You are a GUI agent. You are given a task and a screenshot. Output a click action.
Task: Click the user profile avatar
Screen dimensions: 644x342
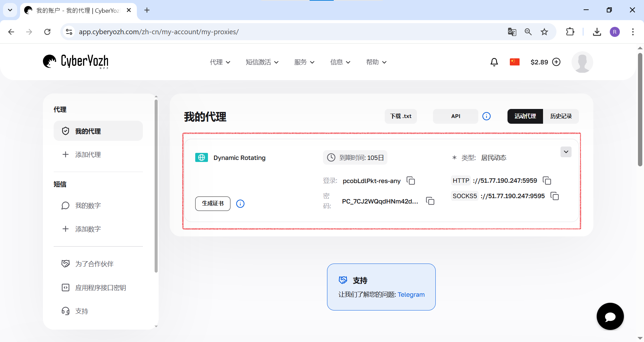click(x=582, y=62)
